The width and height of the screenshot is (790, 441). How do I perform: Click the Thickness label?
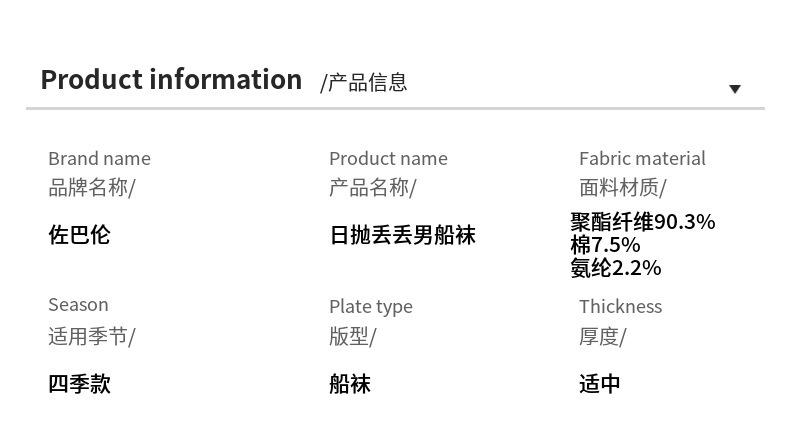point(620,306)
